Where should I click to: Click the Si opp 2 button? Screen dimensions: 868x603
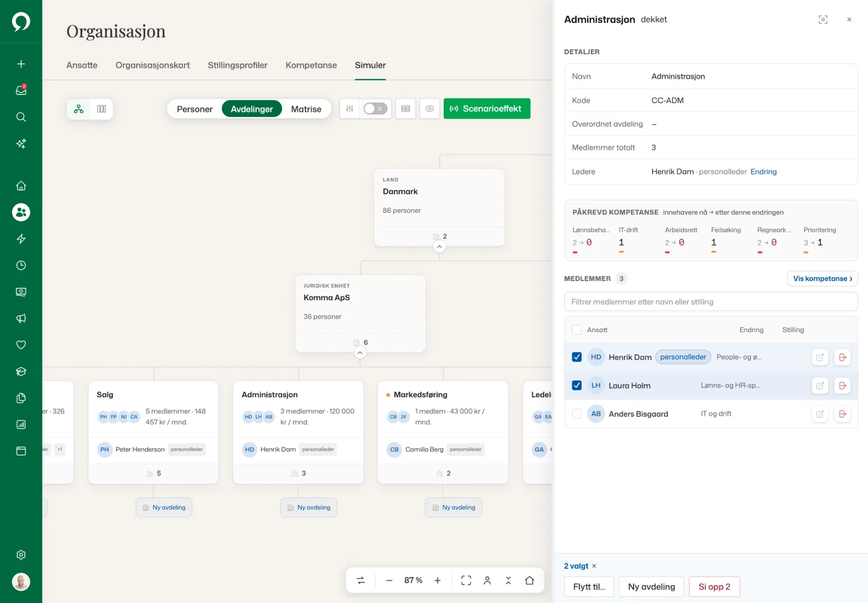click(x=714, y=587)
